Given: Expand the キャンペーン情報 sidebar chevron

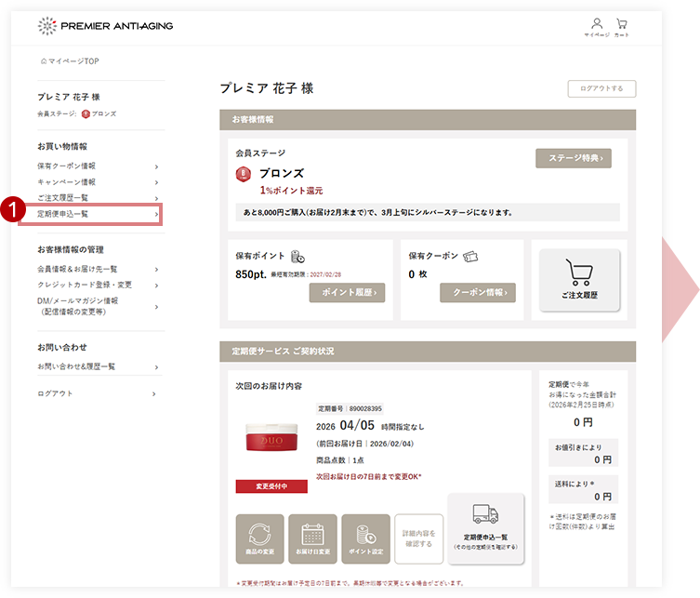Looking at the screenshot, I should coord(156,182).
